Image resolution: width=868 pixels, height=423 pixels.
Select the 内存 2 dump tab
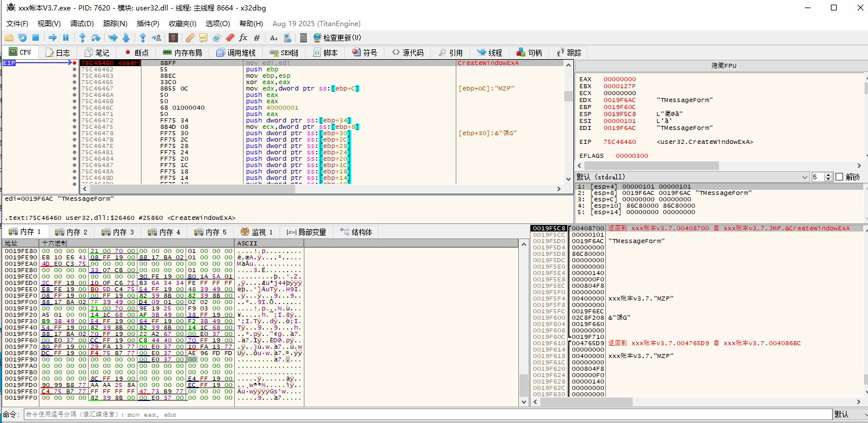pyautogui.click(x=72, y=232)
